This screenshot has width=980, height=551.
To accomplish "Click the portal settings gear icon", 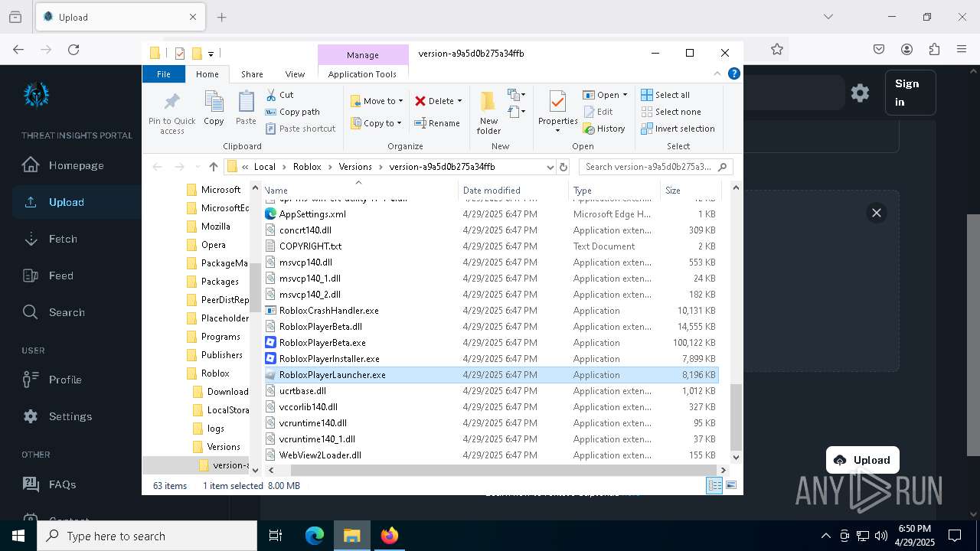I will pyautogui.click(x=860, y=93).
